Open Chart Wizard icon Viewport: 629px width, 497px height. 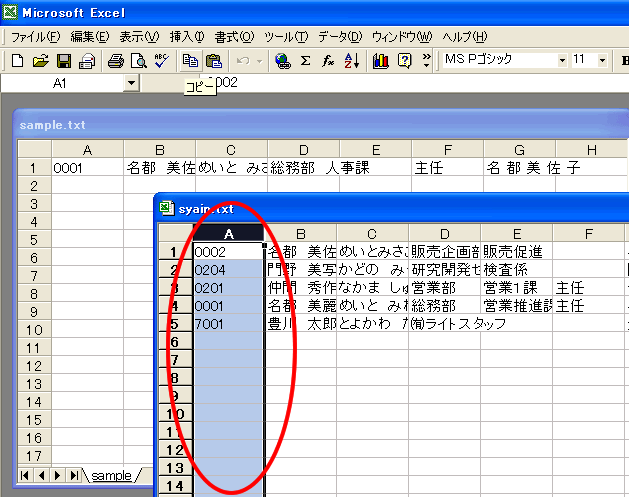pos(380,61)
